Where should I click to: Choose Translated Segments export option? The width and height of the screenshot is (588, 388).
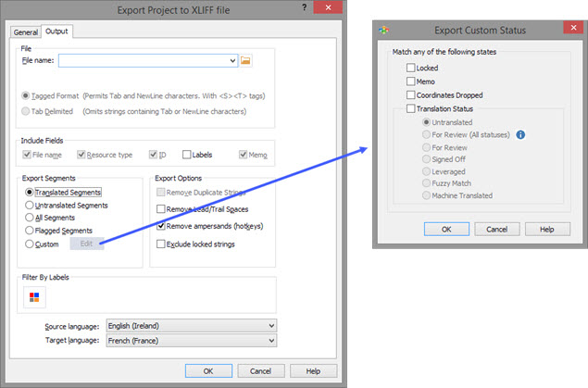click(30, 193)
